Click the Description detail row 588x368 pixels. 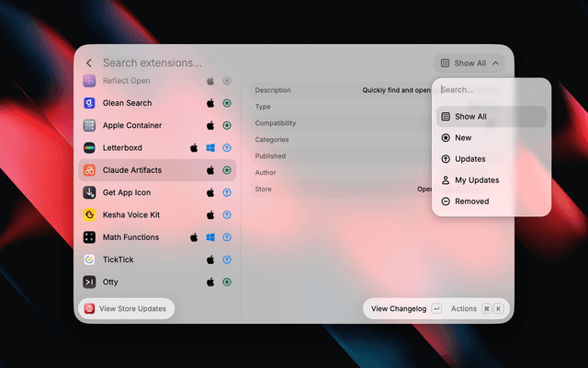pos(341,90)
